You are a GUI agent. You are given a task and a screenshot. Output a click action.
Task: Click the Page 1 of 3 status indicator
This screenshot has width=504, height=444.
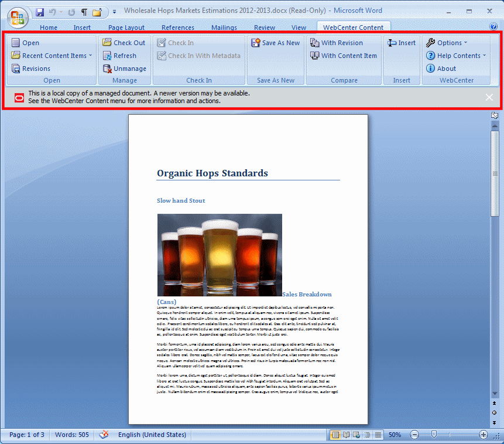coord(27,435)
